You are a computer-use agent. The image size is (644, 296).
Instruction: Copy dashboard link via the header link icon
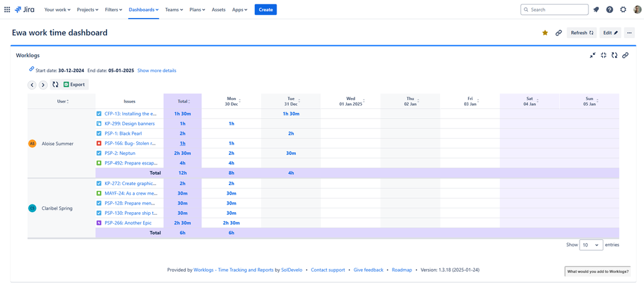click(558, 33)
